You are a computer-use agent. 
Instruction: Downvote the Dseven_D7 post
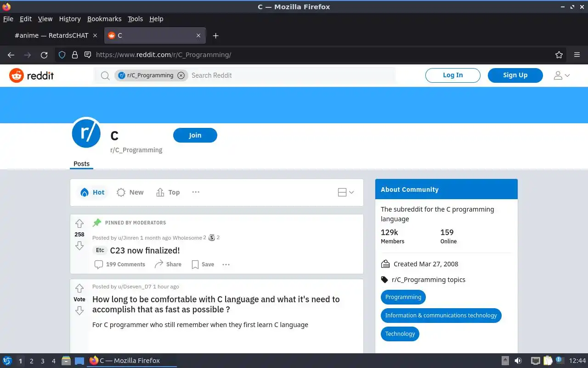point(79,311)
